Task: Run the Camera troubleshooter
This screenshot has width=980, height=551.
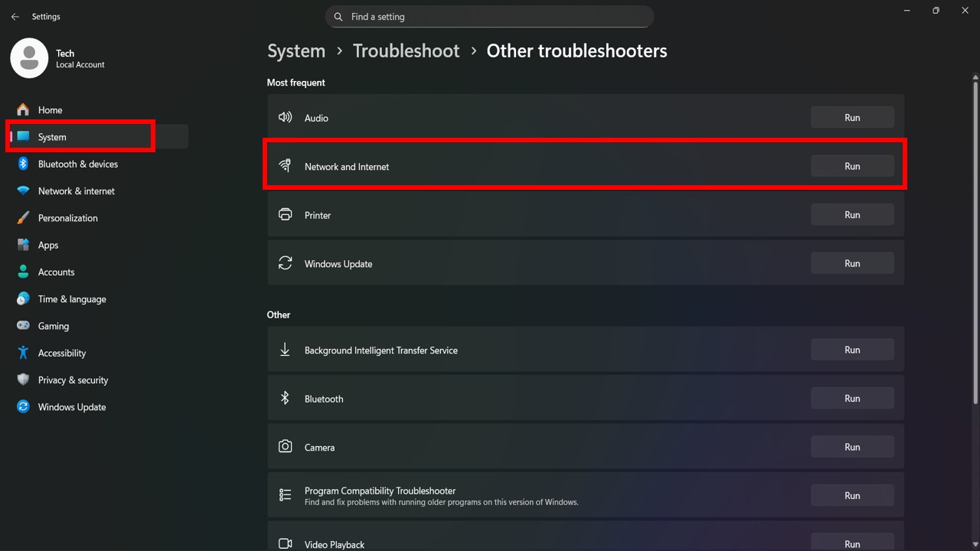Action: click(x=851, y=447)
